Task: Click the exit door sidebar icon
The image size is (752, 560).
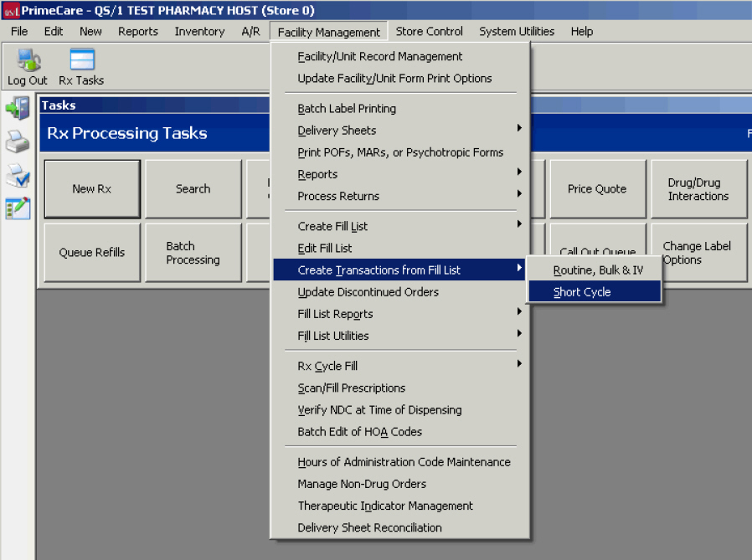Action: pos(18,108)
